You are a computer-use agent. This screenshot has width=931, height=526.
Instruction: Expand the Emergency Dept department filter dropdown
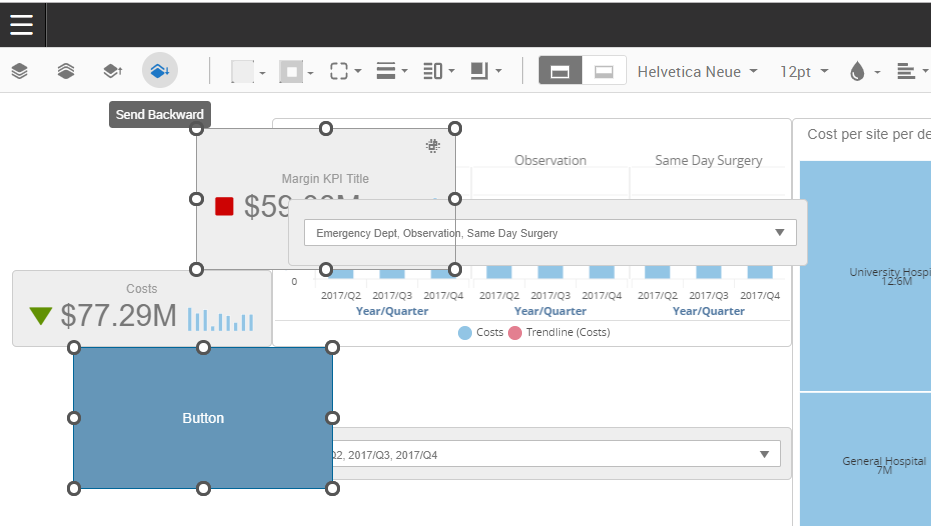point(779,233)
